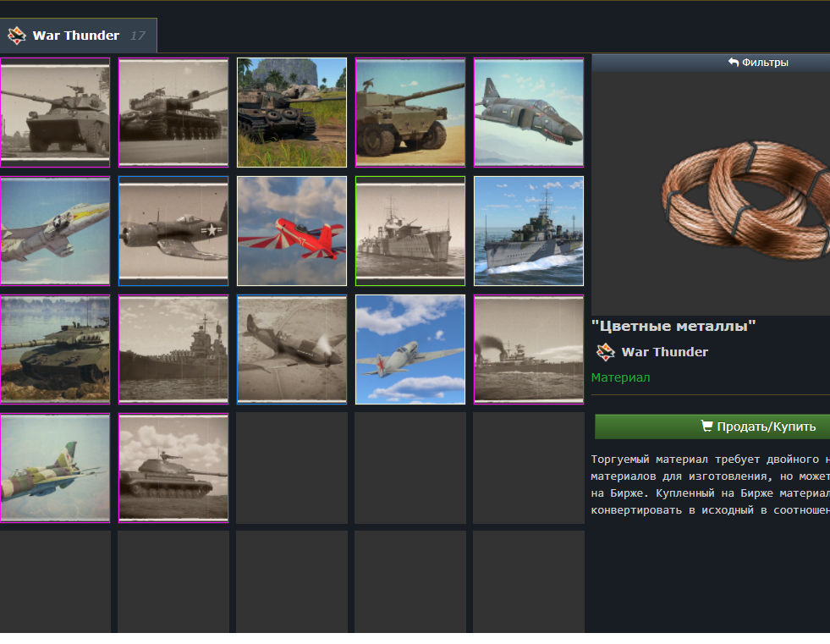Select color warship on blue sea item
The width and height of the screenshot is (830, 644).
tap(529, 231)
